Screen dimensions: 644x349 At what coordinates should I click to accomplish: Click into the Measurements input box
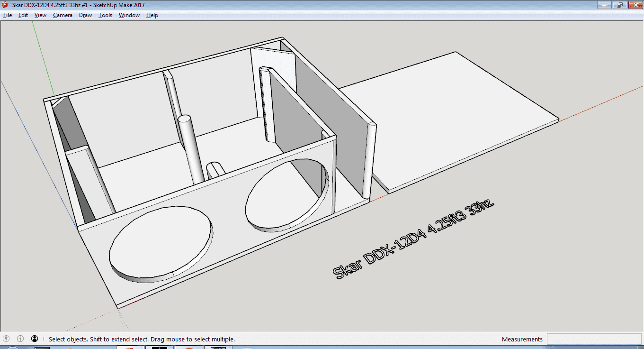point(593,339)
